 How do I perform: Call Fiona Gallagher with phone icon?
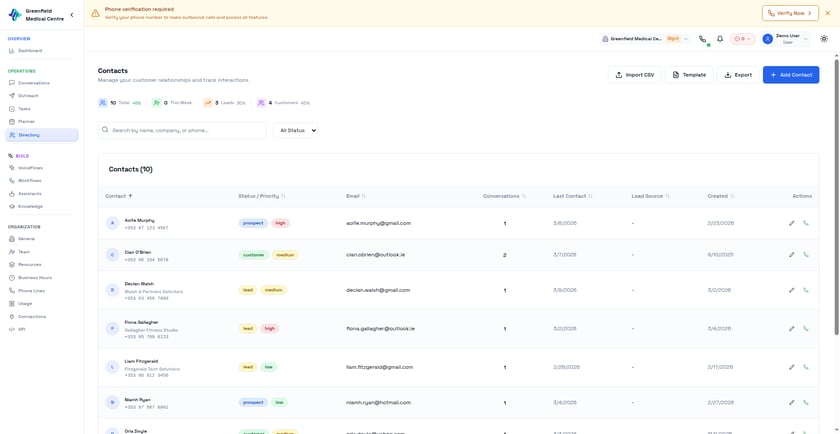click(806, 328)
